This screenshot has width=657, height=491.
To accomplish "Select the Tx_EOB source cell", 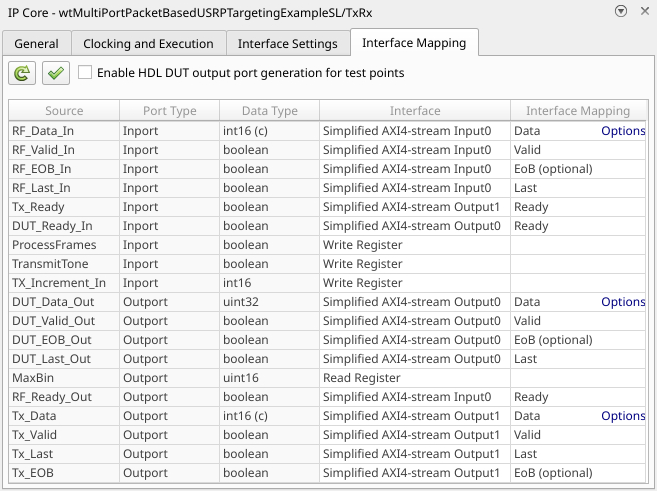I will pyautogui.click(x=64, y=473).
